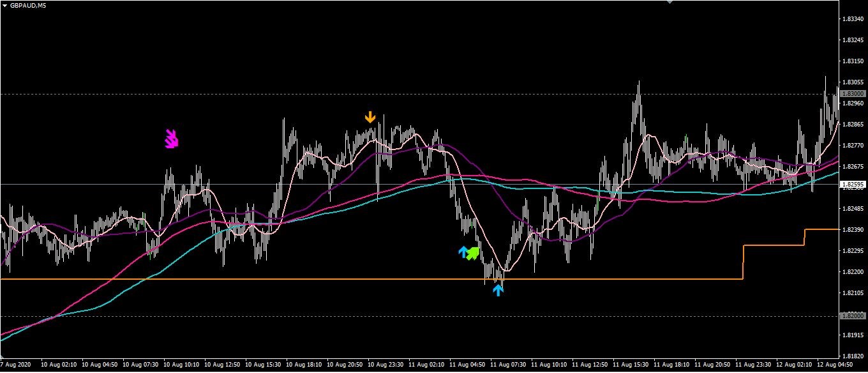The width and height of the screenshot is (868, 373).
Task: Click the blue up-arrow beside the green arrow
Action: 463,252
